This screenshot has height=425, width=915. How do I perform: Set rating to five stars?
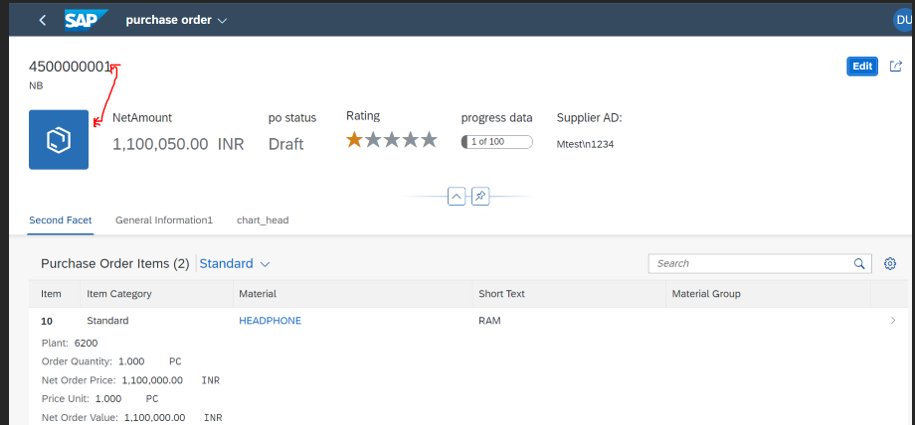429,140
